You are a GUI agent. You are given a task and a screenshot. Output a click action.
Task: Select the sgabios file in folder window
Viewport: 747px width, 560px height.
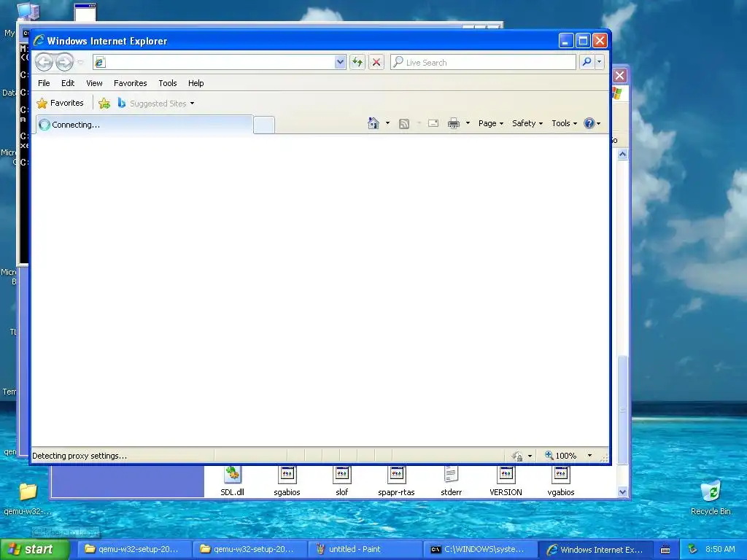pos(287,481)
